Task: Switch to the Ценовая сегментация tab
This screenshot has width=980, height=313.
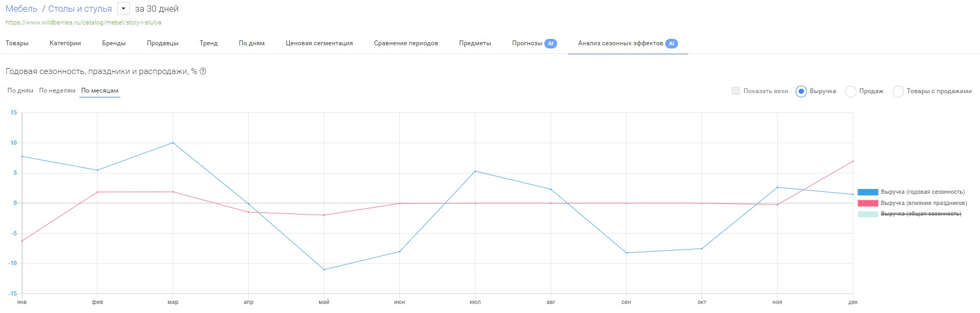Action: 319,43
